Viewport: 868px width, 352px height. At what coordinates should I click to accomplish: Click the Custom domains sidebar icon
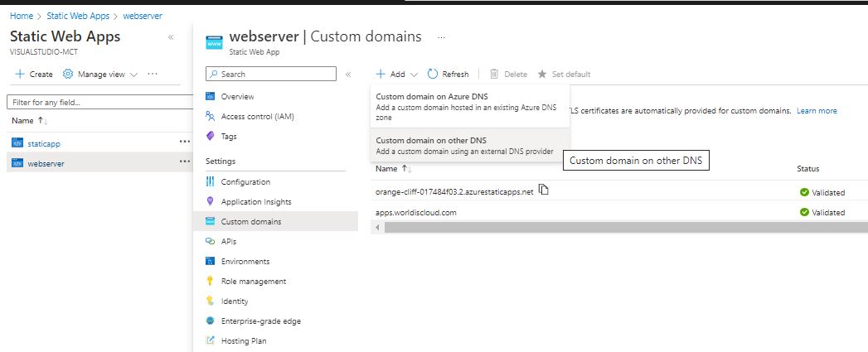point(210,221)
